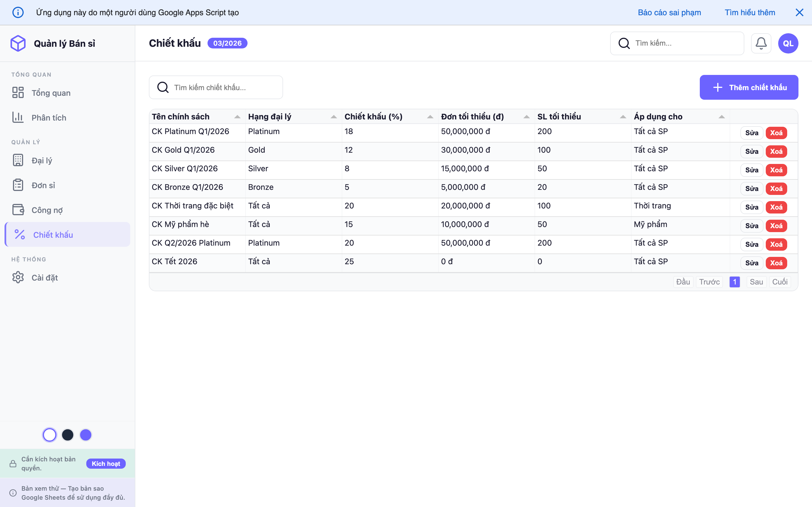Click the Tổng quan dashboard grid icon
Screen dimensions: 812x507
click(18, 93)
